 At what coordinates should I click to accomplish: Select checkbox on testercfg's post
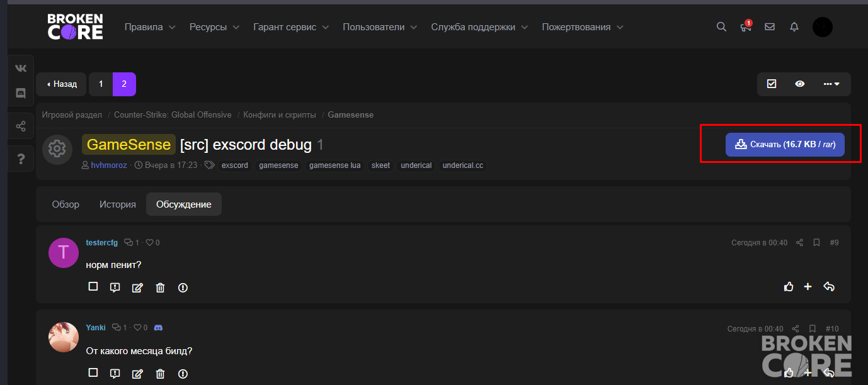tap(93, 287)
